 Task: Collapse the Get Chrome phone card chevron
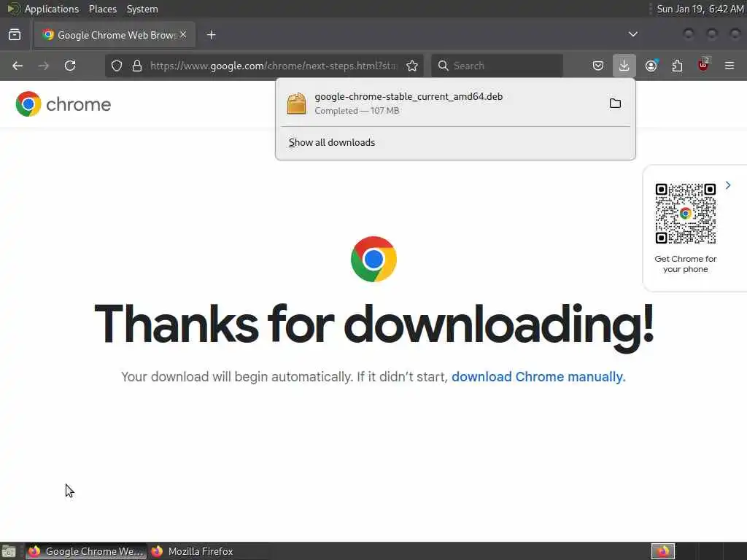(728, 185)
